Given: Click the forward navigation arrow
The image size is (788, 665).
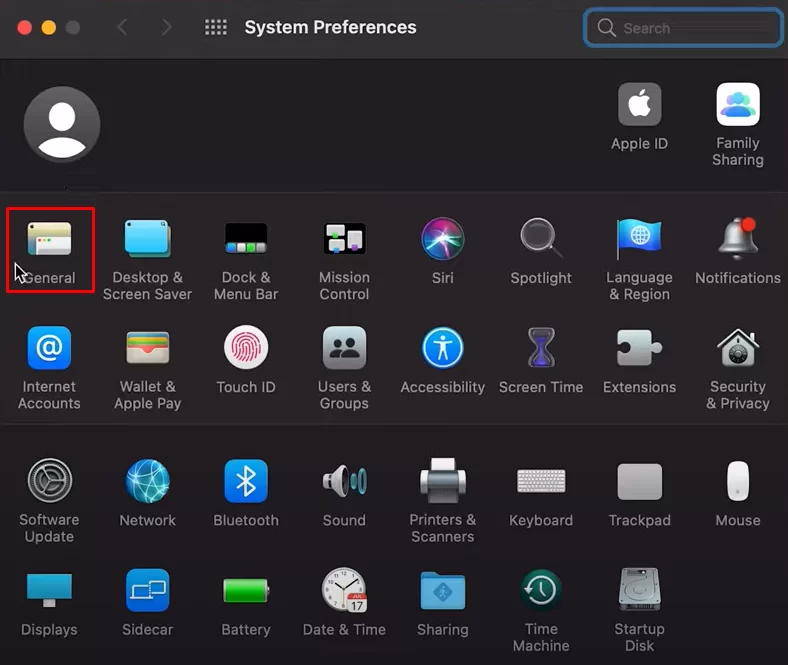Looking at the screenshot, I should (x=166, y=27).
